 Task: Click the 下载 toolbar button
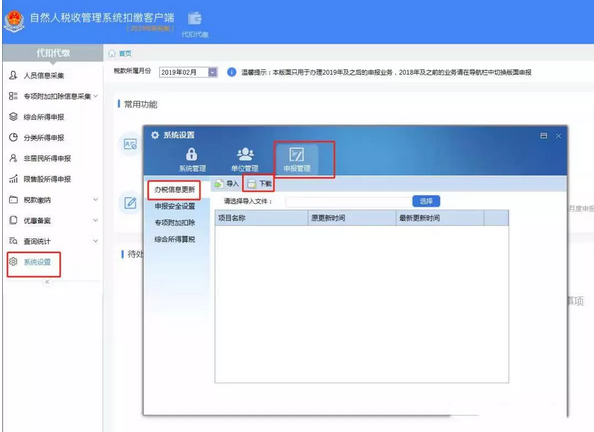[x=259, y=184]
